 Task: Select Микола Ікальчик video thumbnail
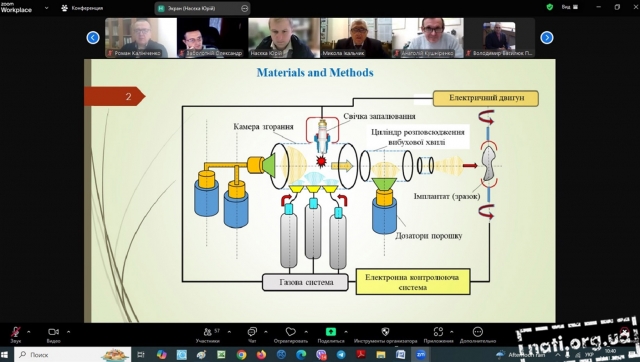[356, 38]
